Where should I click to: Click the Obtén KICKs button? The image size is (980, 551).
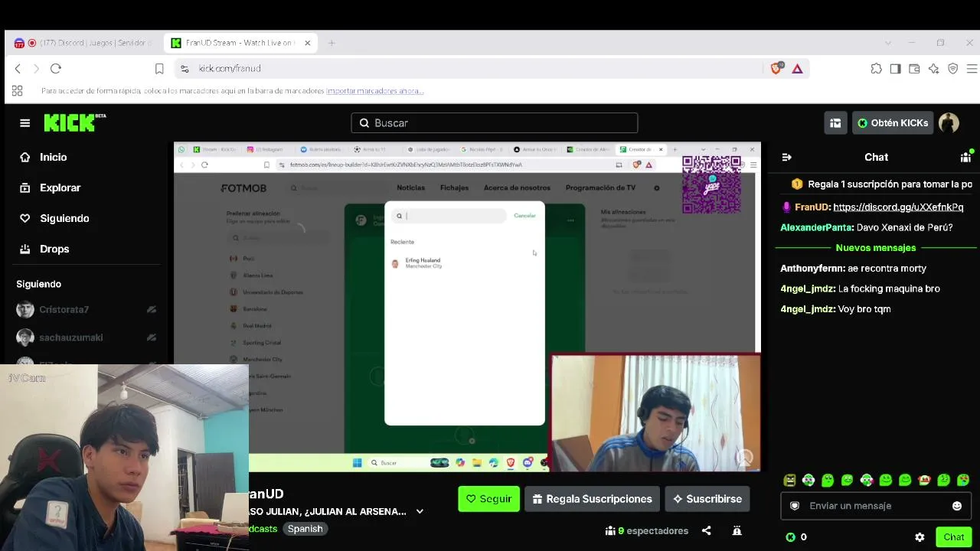893,123
